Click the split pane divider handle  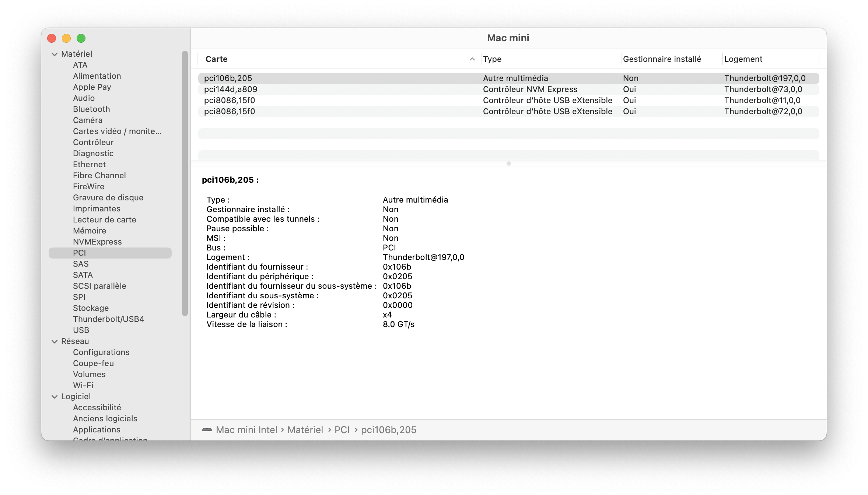(508, 164)
